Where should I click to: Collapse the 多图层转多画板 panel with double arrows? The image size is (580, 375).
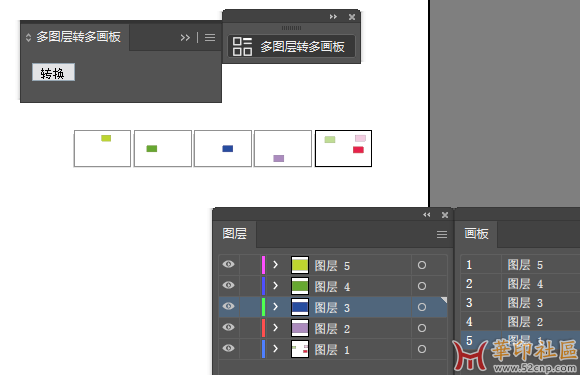pyautogui.click(x=185, y=37)
